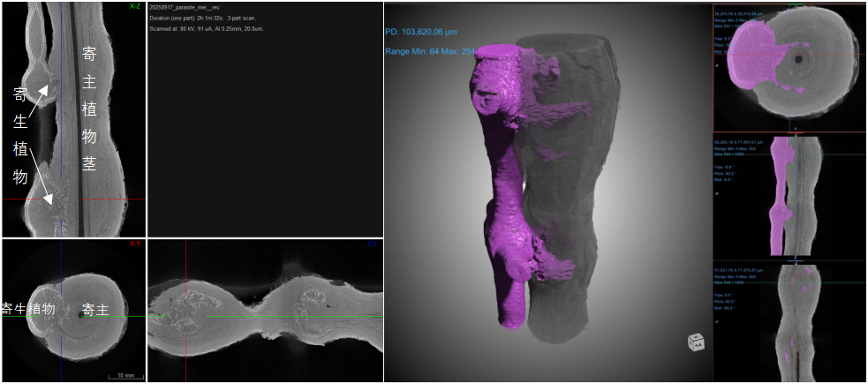Click the Scanned at 80 kV parameters line
This screenshot has height=384, width=868.
207,28
